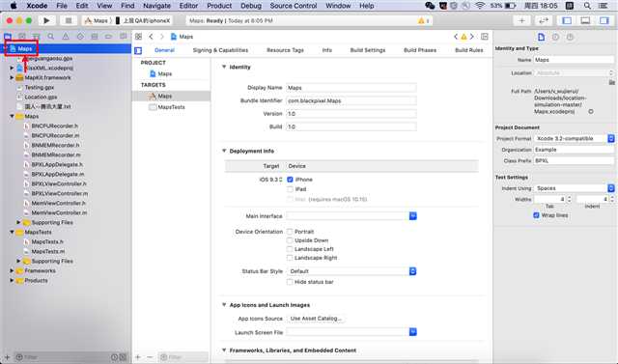Viewport: 618px width, 364px height.
Task: Reveal project path in Finder arrow
Action: pos(591,111)
